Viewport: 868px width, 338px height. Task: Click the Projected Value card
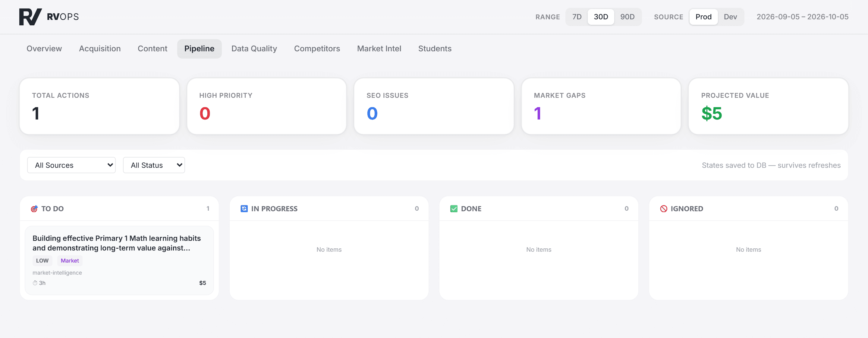click(x=768, y=106)
